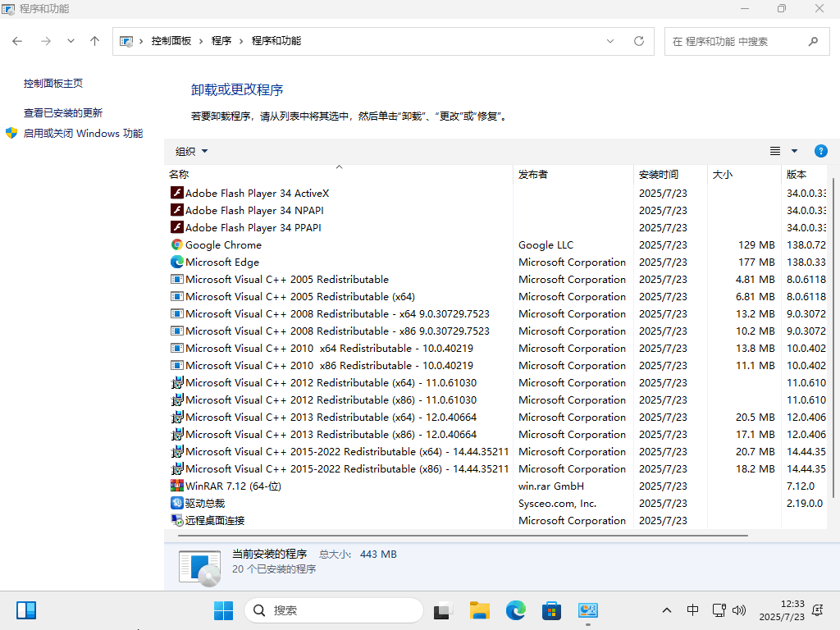The width and height of the screenshot is (840, 630).
Task: Launch Microsoft Edge from the taskbar
Action: click(515, 610)
